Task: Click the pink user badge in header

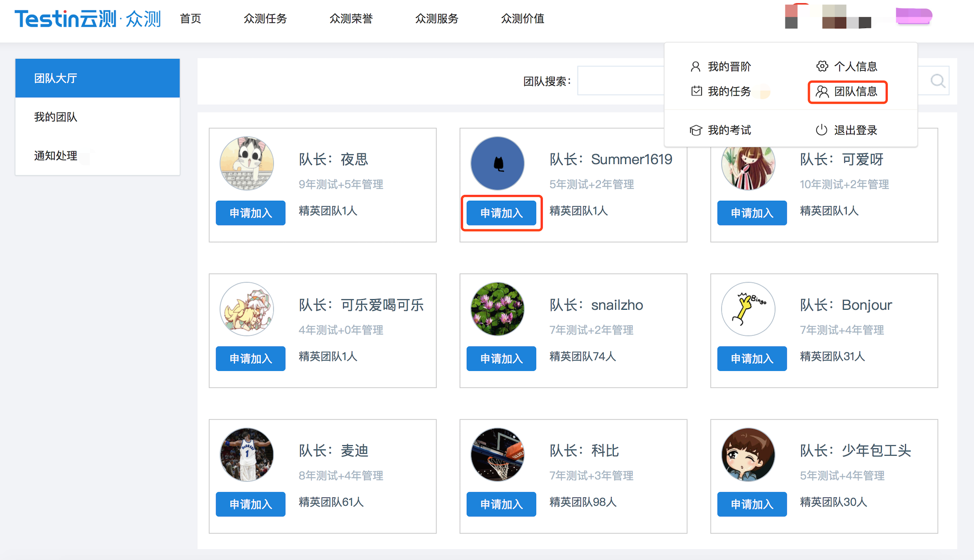Action: tap(913, 16)
